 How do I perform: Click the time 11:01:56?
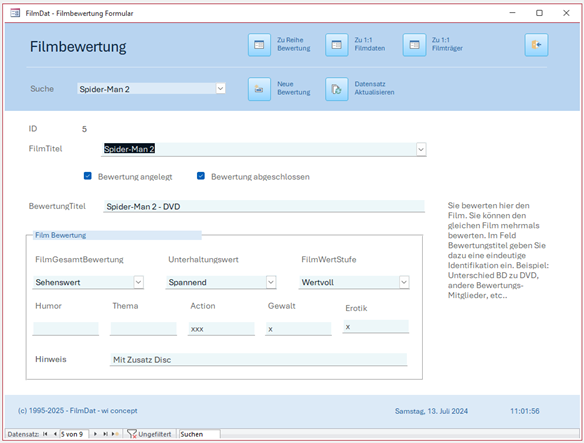coord(524,411)
